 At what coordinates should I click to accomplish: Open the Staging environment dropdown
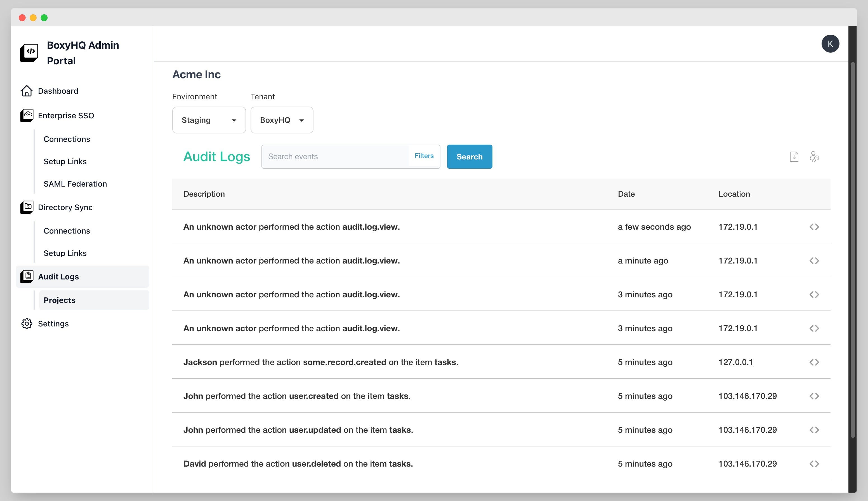pyautogui.click(x=209, y=120)
